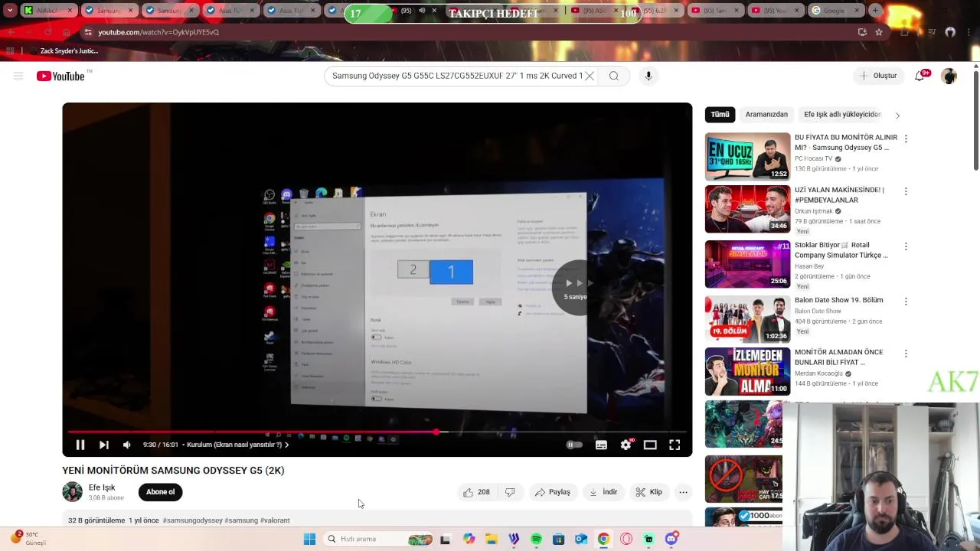Click the #valorant hashtag
The image size is (980, 551).
click(x=275, y=520)
